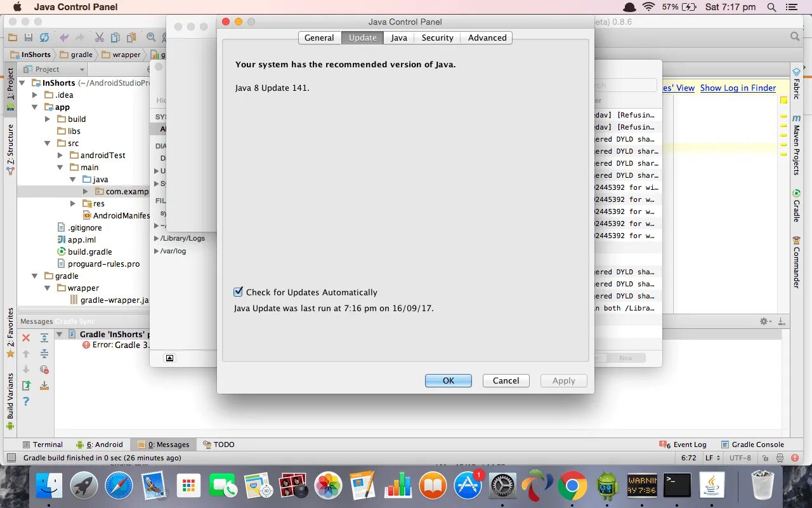Click the Save All toolbar icon
Image resolution: width=812 pixels, height=508 pixels.
28,37
